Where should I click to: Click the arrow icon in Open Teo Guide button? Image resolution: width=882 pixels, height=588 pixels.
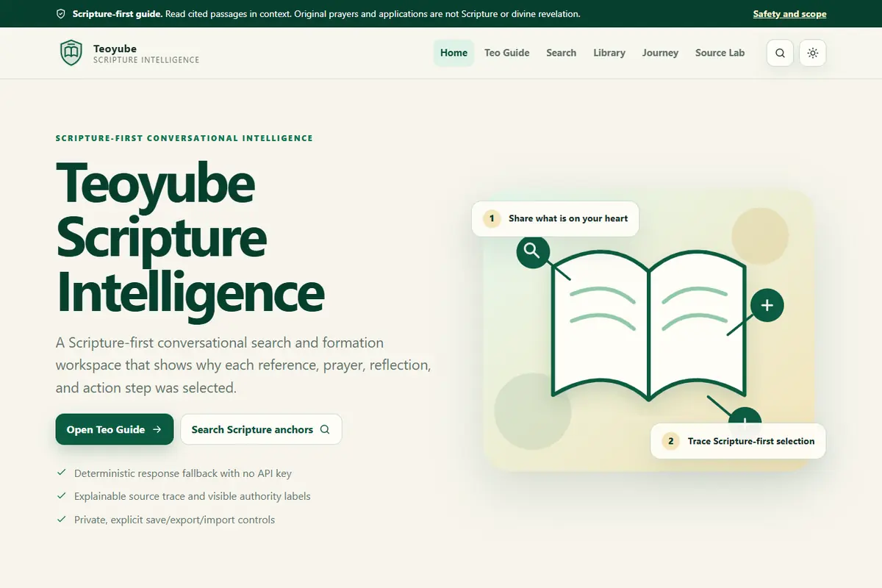click(157, 429)
